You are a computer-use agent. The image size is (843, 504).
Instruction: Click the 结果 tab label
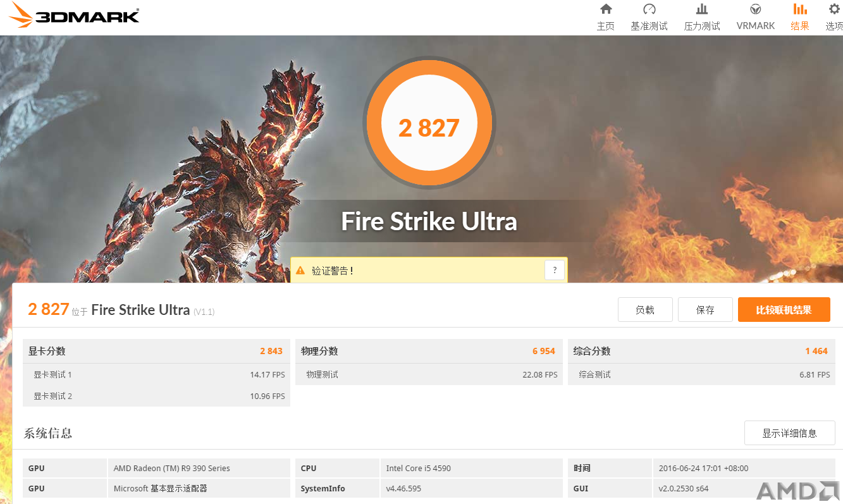click(x=800, y=26)
